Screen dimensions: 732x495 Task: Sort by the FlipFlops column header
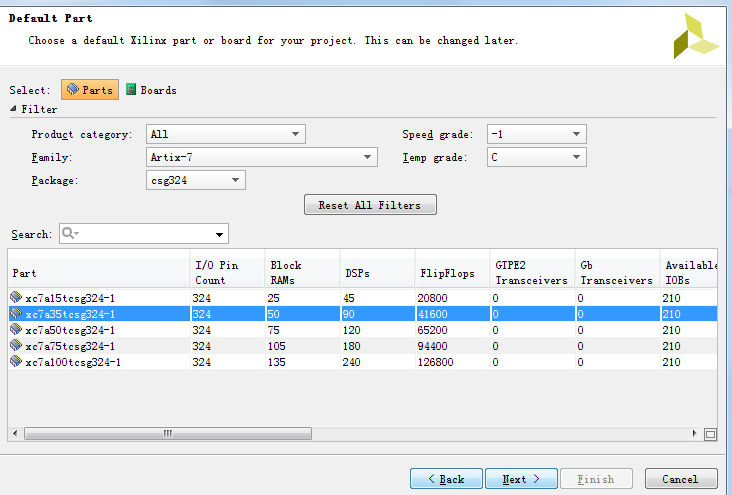(x=451, y=272)
